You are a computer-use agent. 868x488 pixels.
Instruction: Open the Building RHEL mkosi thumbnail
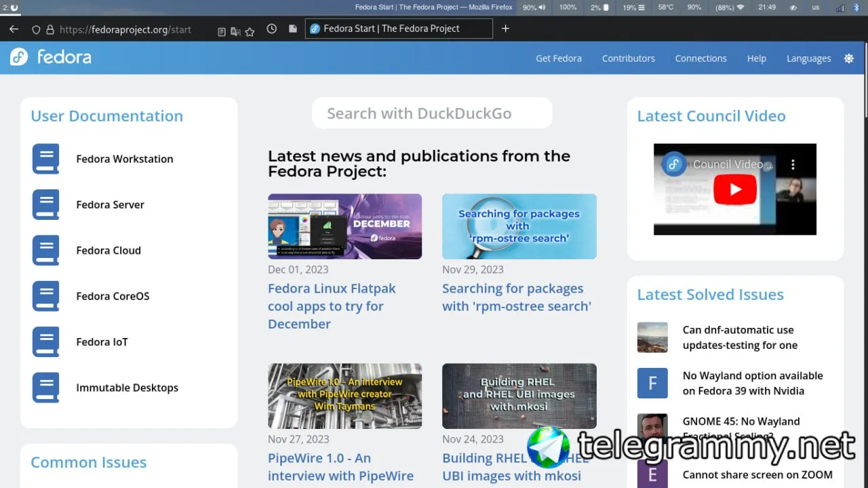(519, 396)
